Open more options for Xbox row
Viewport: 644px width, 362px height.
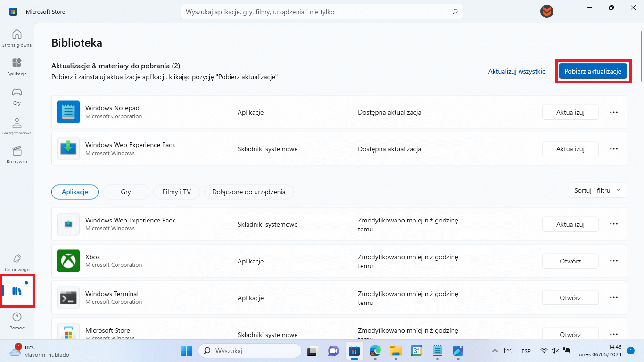click(x=614, y=261)
